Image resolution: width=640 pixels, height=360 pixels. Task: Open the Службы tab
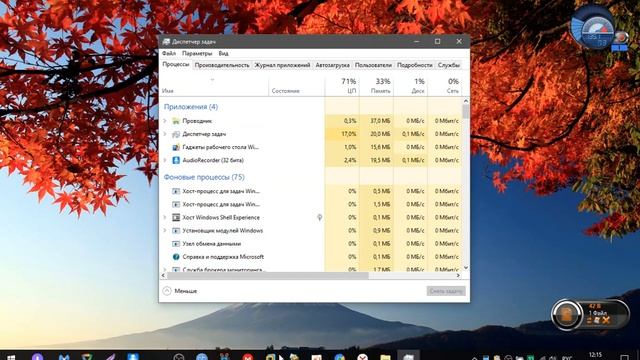click(449, 65)
